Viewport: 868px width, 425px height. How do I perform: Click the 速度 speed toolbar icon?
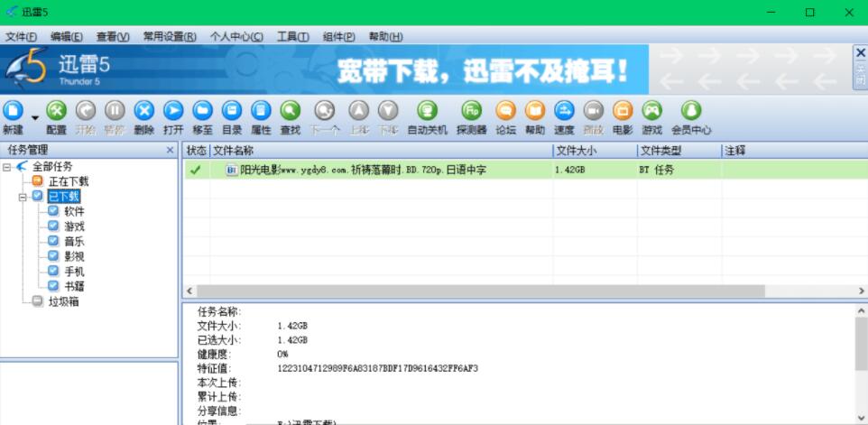coord(564,111)
